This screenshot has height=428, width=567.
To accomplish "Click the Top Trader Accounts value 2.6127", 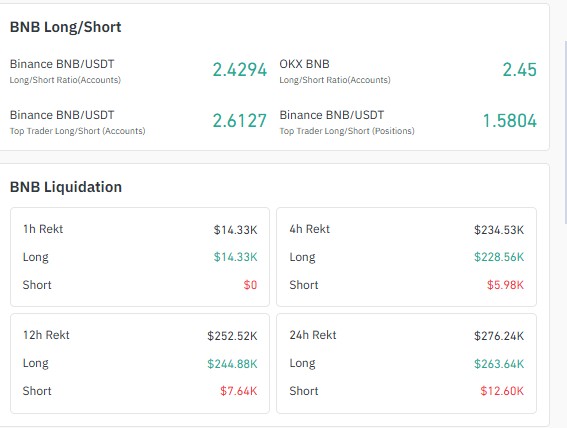I will (x=239, y=121).
